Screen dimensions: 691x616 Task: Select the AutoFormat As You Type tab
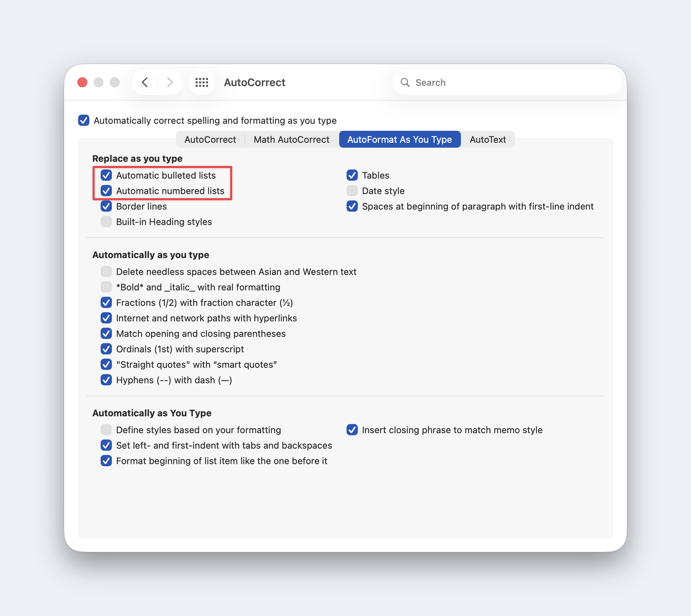click(399, 140)
